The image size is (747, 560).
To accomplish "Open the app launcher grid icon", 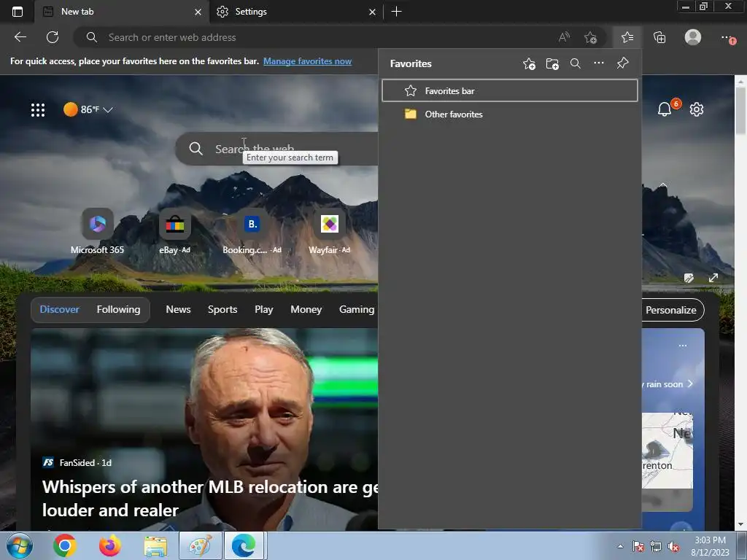I will tap(38, 110).
